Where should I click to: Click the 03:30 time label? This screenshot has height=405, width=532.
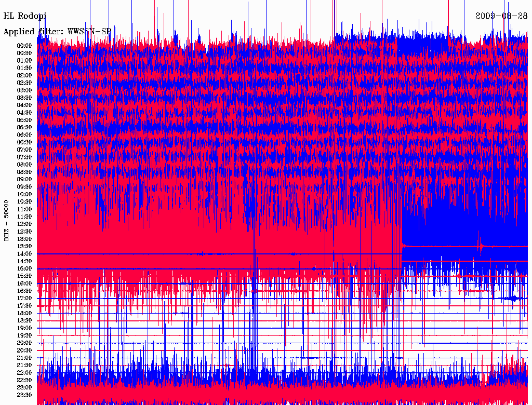click(x=24, y=98)
